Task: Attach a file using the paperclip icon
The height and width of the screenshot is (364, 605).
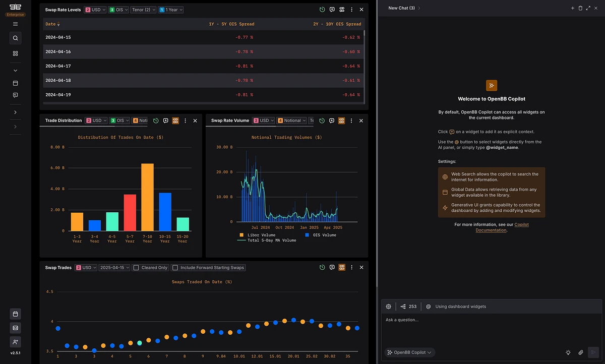Action: 580,352
